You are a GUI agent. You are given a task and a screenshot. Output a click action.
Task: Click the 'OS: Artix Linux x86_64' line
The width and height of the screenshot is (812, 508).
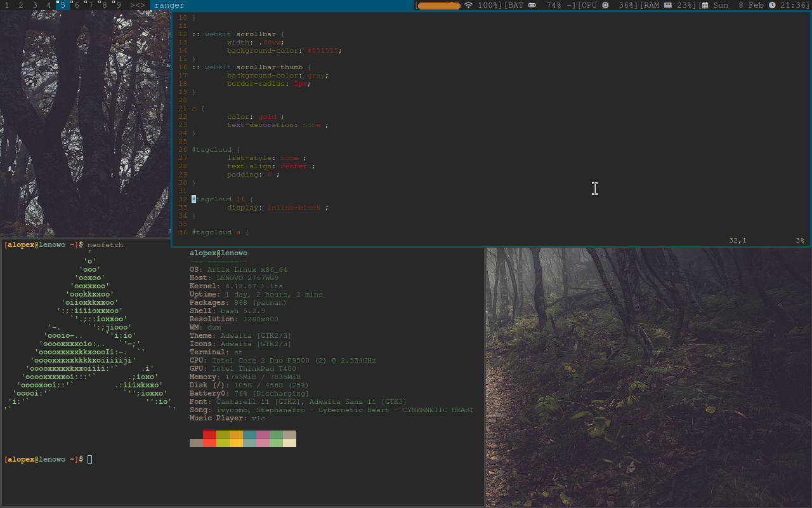[239, 270]
